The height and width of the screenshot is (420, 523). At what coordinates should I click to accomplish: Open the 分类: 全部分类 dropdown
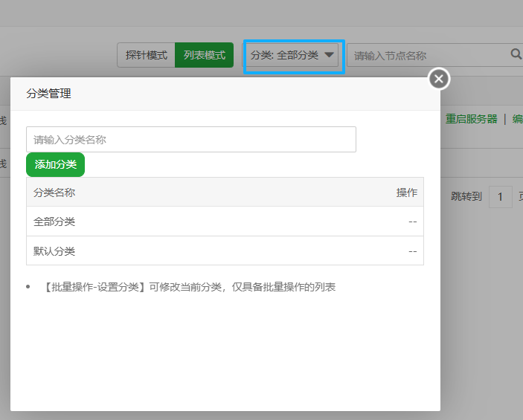tap(293, 56)
